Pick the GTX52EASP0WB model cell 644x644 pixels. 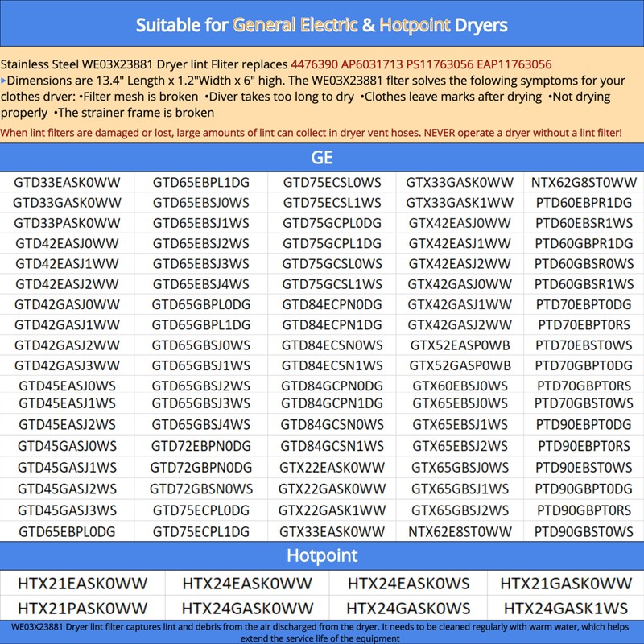pos(459,345)
